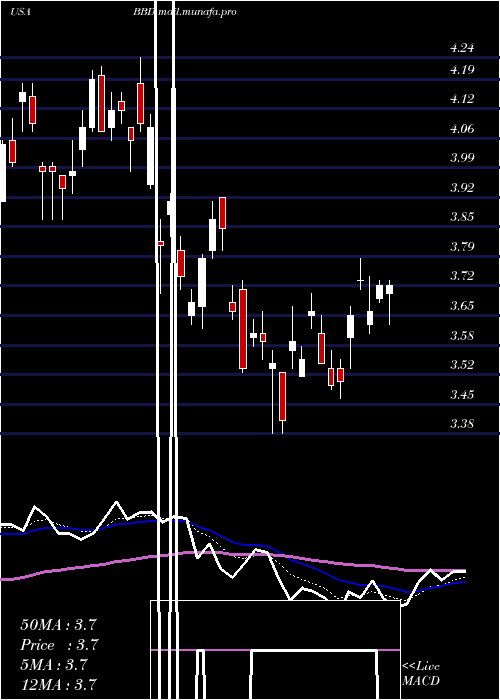500x700 pixels.
Task: Click the 4.24 price axis label
Action: [462, 48]
